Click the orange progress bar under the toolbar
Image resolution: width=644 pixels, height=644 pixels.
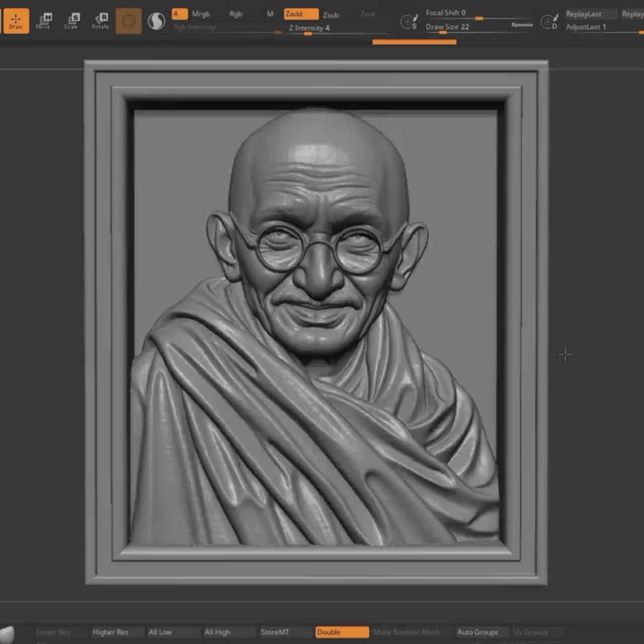(415, 42)
